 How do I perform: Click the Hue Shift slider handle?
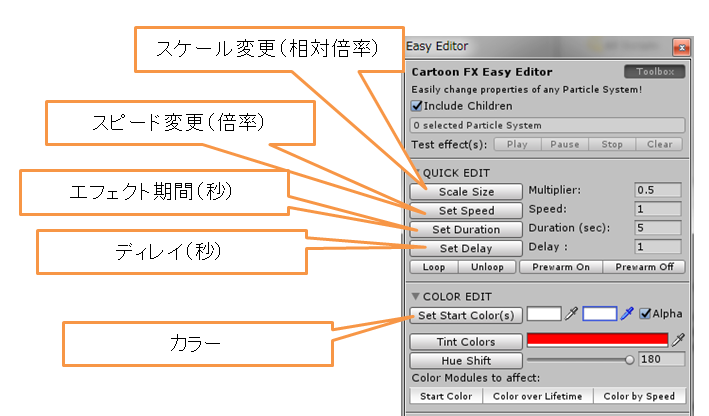click(x=629, y=360)
